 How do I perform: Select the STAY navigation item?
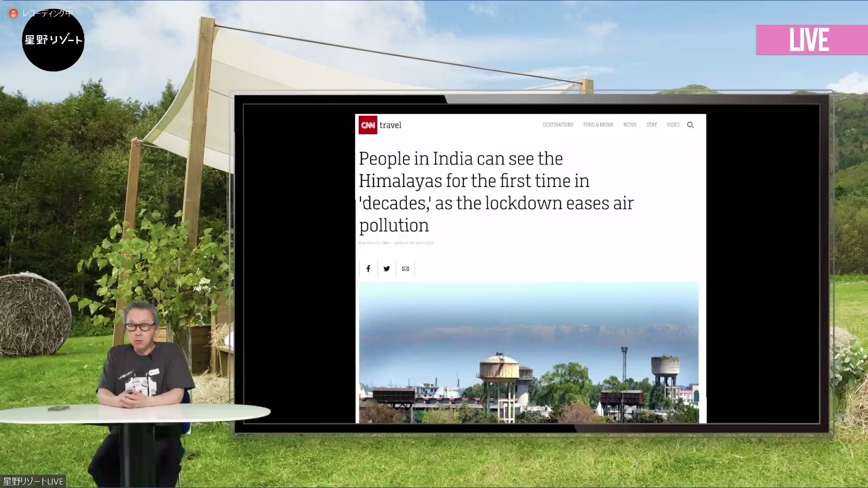coord(651,125)
